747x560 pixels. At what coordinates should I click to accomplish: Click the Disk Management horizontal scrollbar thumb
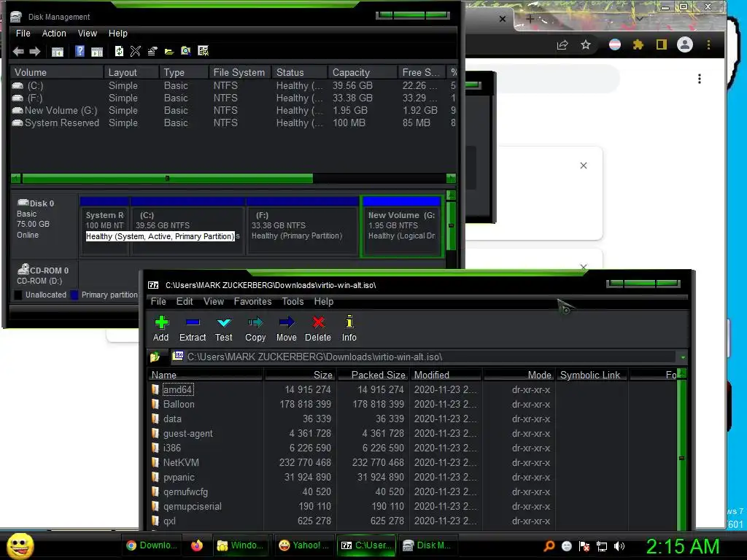pos(167,179)
